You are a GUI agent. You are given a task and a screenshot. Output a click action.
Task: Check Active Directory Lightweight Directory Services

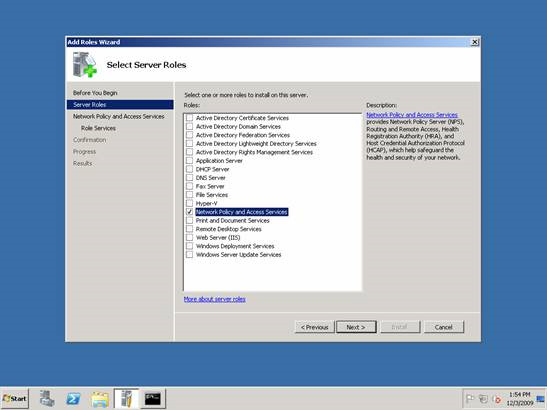click(189, 143)
